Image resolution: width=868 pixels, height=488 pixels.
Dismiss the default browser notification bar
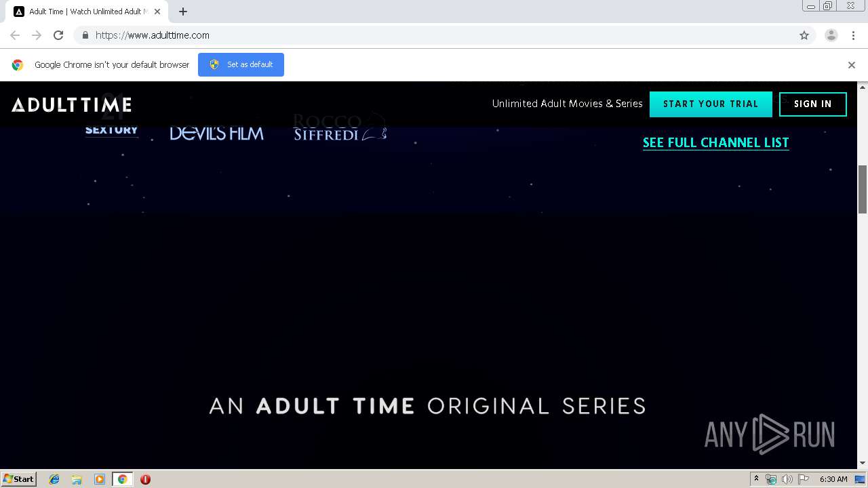(852, 65)
